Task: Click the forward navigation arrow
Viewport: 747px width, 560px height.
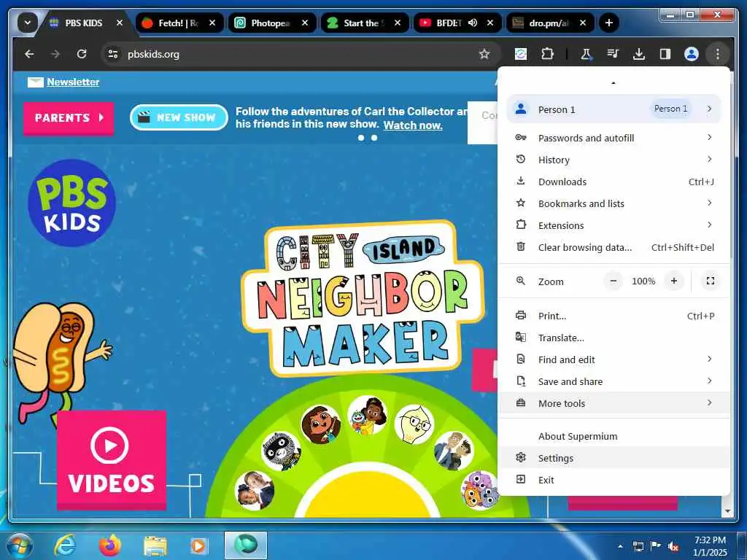Action: [x=55, y=54]
